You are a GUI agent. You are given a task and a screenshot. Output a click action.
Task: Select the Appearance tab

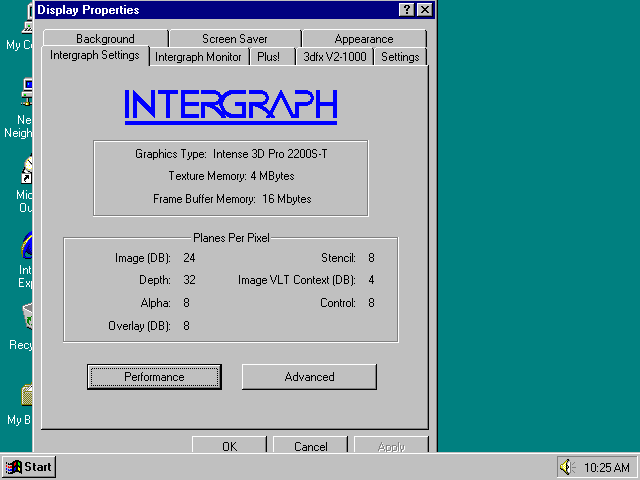pyautogui.click(x=364, y=38)
